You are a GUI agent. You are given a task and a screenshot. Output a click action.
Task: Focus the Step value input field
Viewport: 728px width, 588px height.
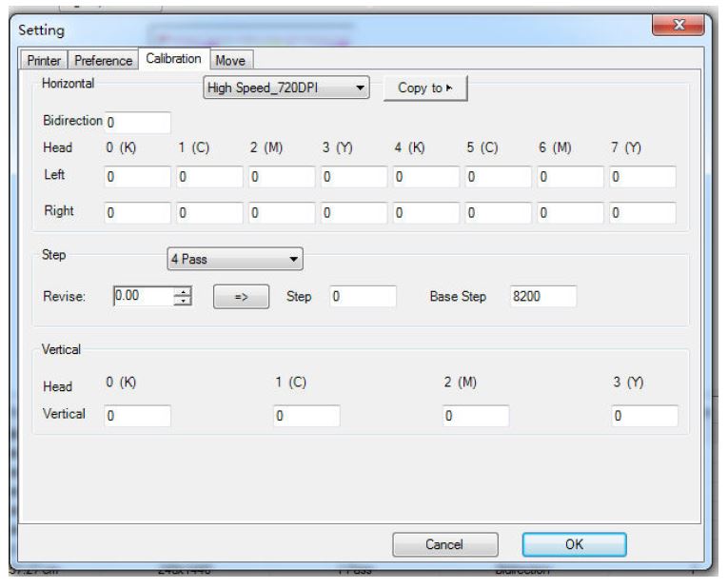[362, 296]
